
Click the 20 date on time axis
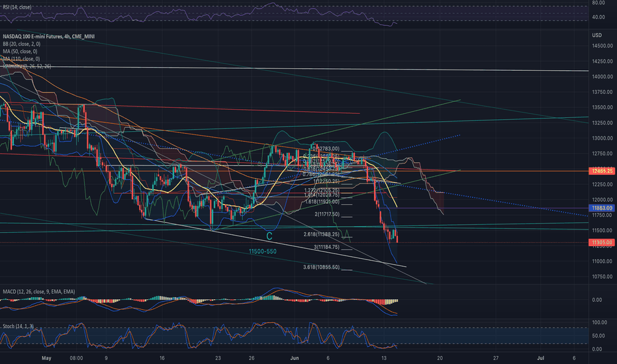[440, 358]
